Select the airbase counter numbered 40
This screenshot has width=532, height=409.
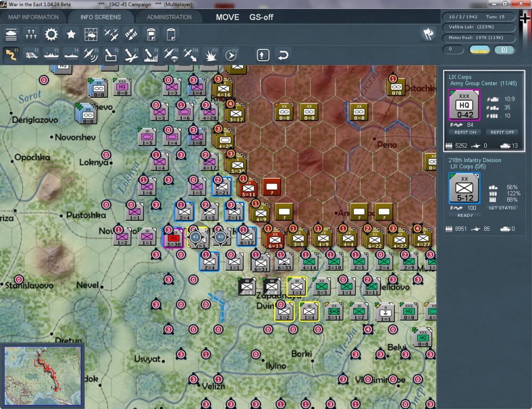(220, 237)
